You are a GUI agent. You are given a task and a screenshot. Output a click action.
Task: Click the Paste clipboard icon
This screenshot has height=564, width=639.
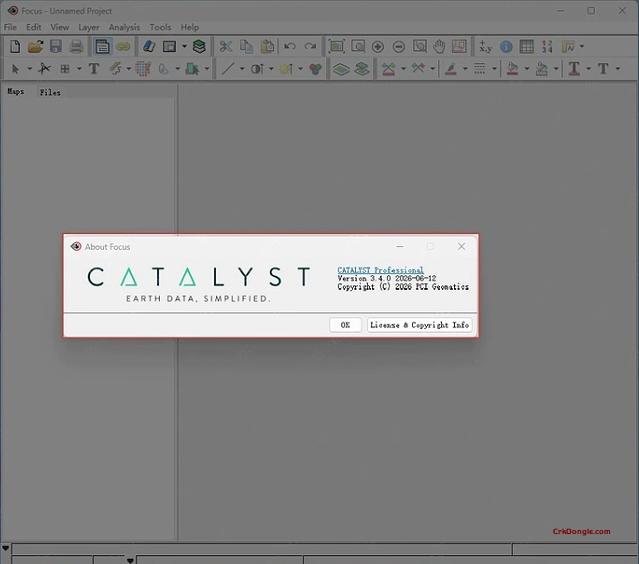pos(267,46)
